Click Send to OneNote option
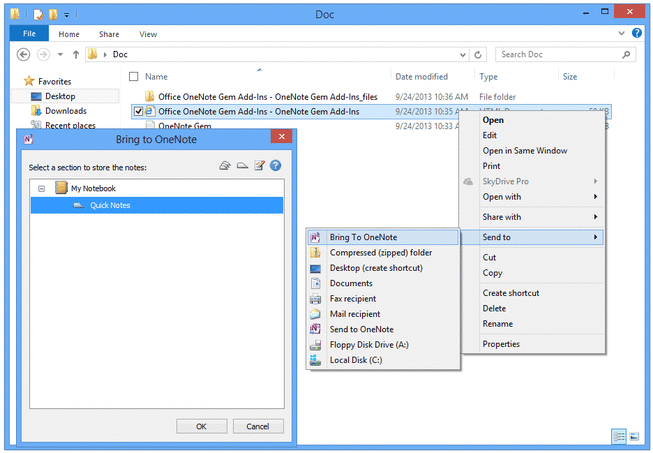This screenshot has width=653, height=453. tap(383, 329)
